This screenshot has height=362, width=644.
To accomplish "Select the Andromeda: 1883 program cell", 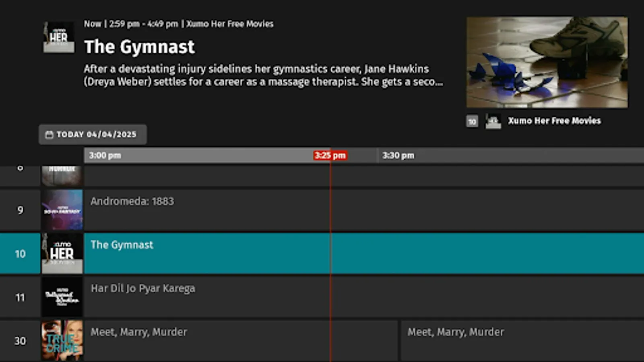I will coord(201,209).
